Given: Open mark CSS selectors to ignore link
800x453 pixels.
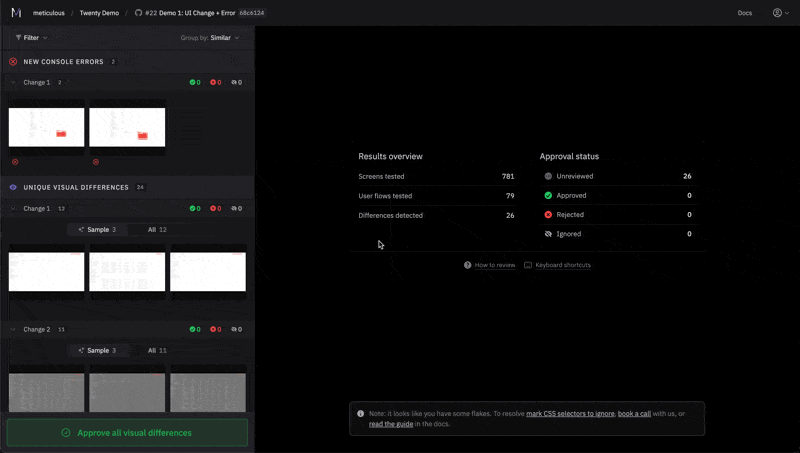Looking at the screenshot, I should click(x=570, y=414).
